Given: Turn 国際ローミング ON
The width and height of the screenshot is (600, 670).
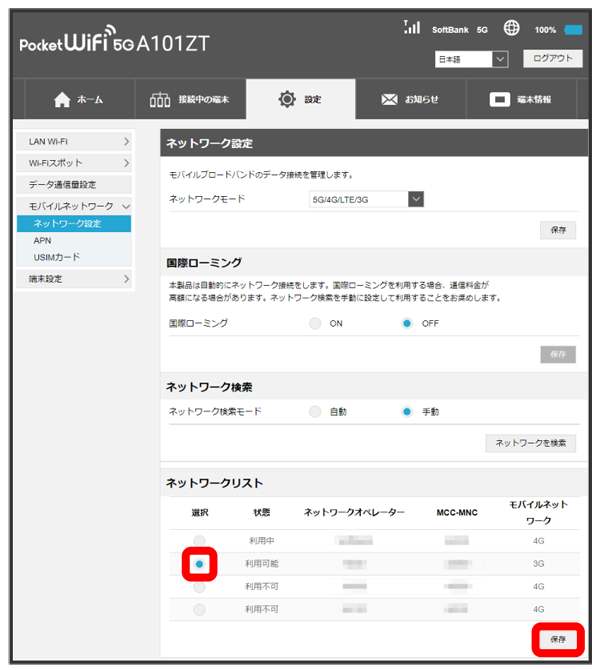Looking at the screenshot, I should 315,324.
